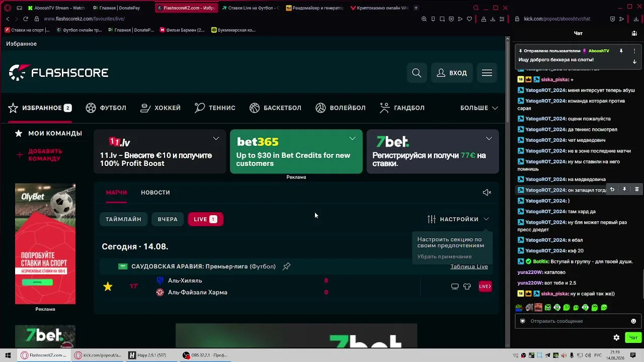This screenshot has width=644, height=362.
Task: Click team name Аль-Файзали Харма
Action: pyautogui.click(x=197, y=293)
